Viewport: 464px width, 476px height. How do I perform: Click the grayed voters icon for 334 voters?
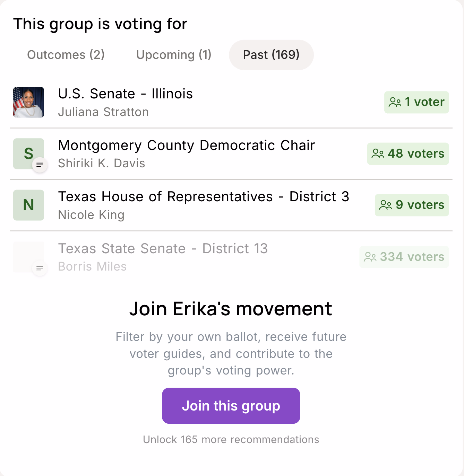tap(370, 257)
